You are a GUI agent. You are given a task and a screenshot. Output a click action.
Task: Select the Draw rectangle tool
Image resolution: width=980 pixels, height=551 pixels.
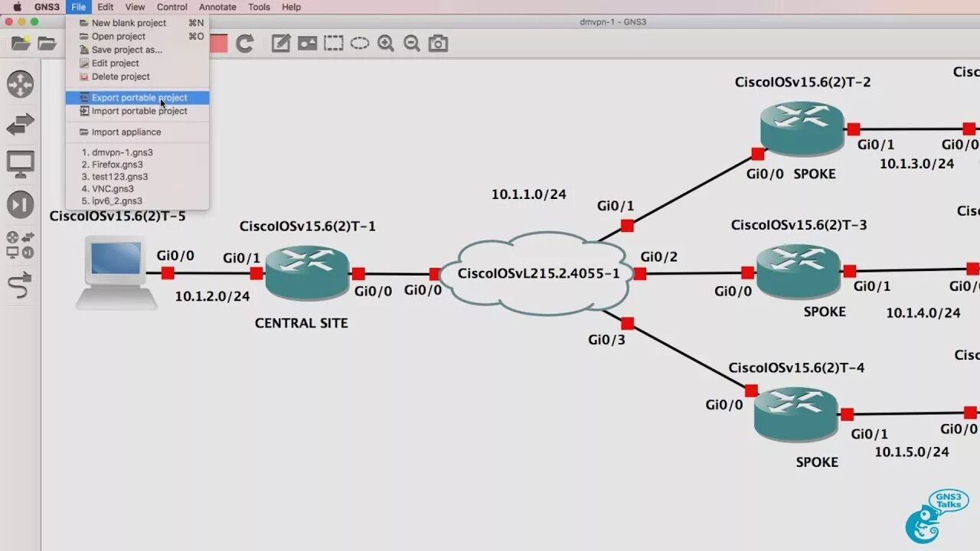(333, 44)
